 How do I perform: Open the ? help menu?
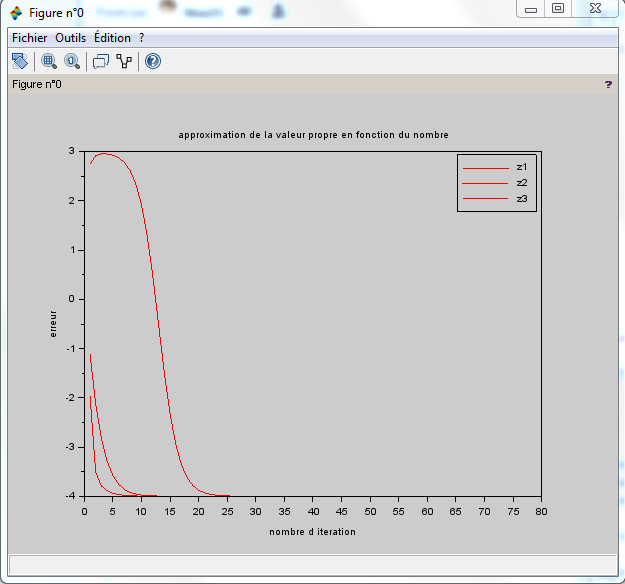pos(142,37)
